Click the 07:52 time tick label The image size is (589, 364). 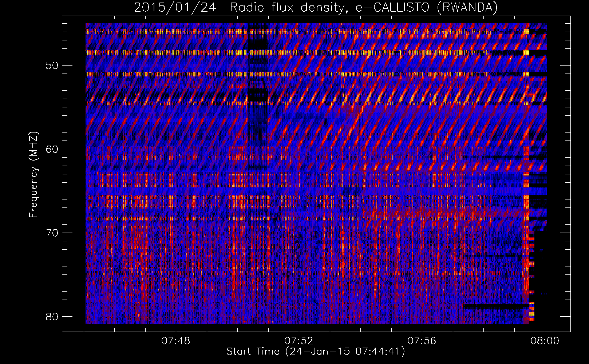[x=299, y=341]
